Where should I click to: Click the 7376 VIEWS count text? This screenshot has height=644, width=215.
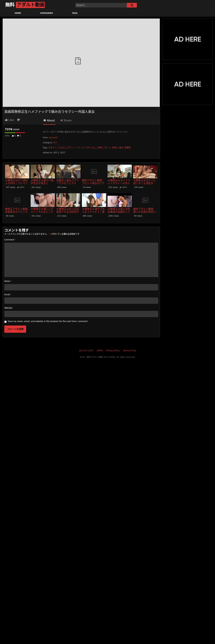pos(12,129)
